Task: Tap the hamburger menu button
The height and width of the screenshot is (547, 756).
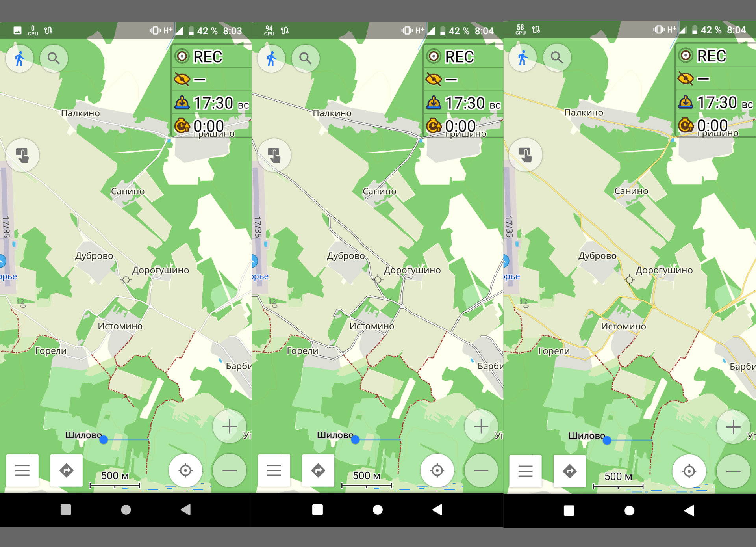Action: [x=24, y=470]
